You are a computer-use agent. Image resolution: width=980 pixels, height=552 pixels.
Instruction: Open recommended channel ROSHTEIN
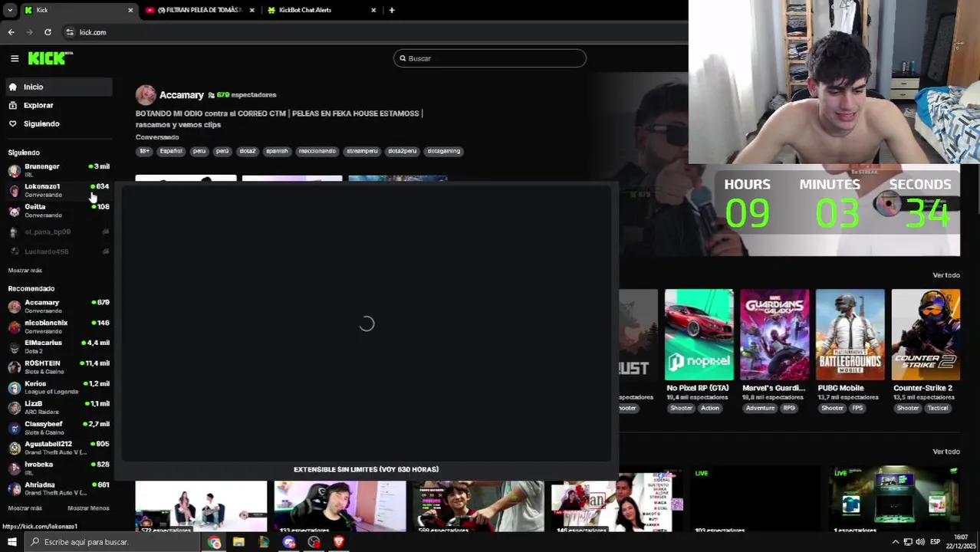pos(58,367)
